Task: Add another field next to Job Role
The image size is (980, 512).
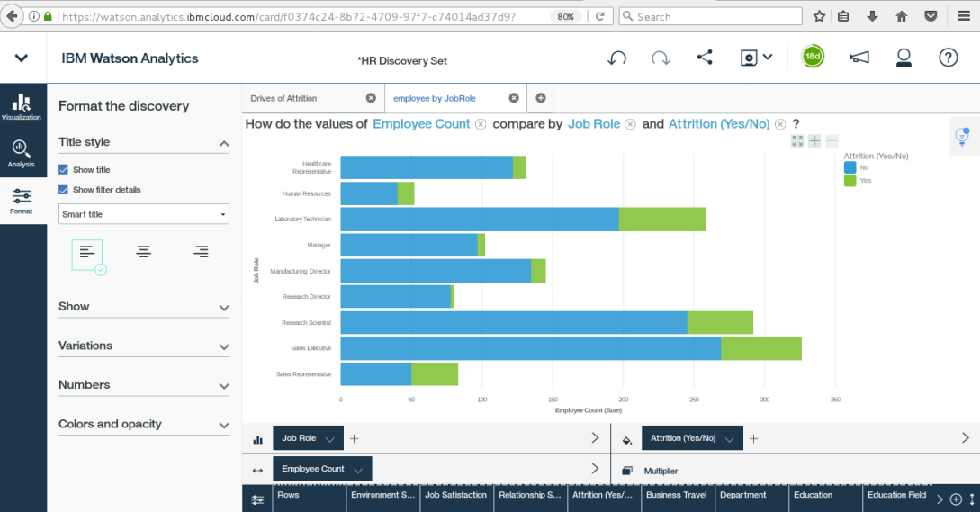Action: 355,439
